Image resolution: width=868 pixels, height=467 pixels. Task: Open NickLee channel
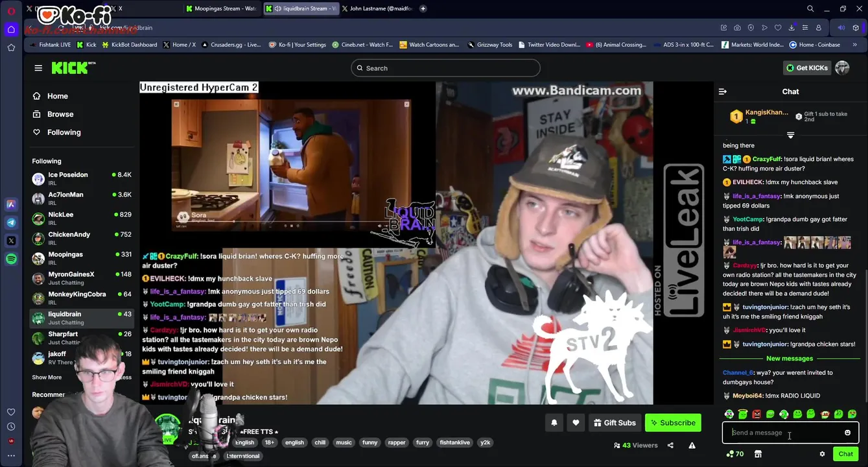point(82,219)
